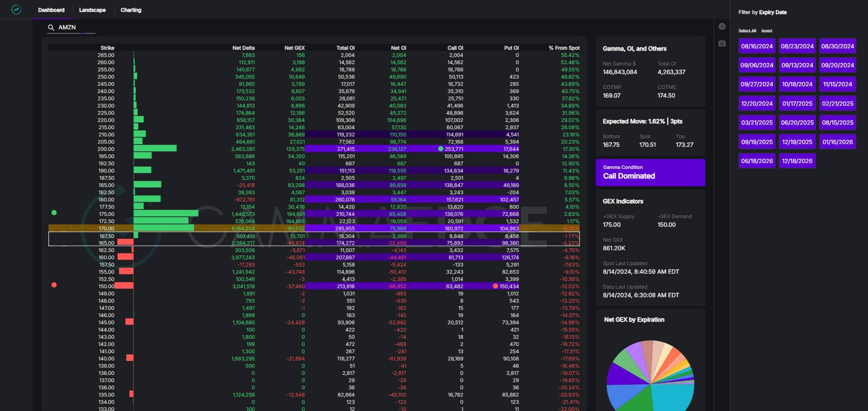This screenshot has height=411, width=868.
Task: Click the green +GEX Supply dot marker
Action: [54, 213]
